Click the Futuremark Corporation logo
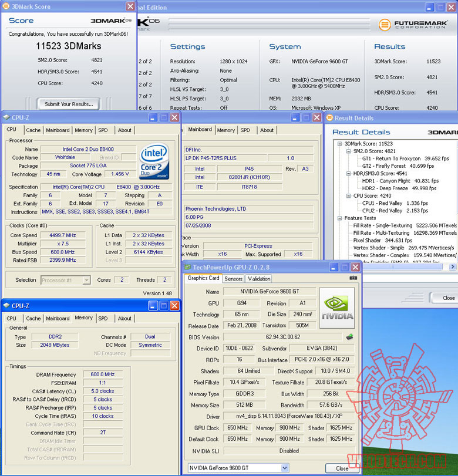The image size is (458, 476). 413,24
